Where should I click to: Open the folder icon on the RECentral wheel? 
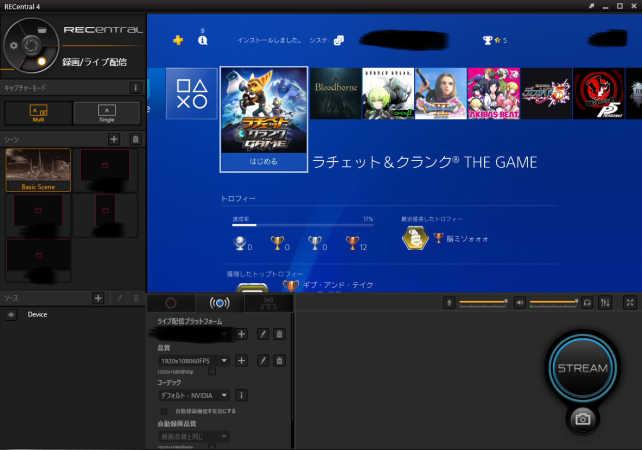(x=42, y=29)
